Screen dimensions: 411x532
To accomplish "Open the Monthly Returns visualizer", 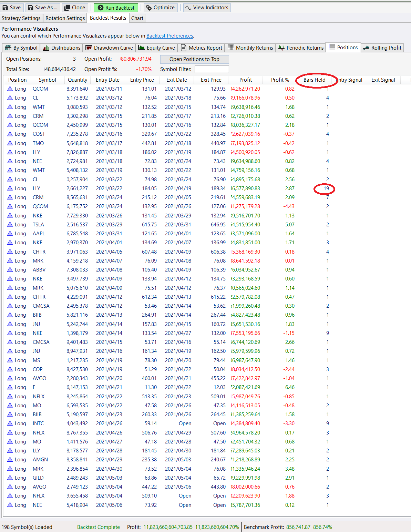I will click(250, 48).
